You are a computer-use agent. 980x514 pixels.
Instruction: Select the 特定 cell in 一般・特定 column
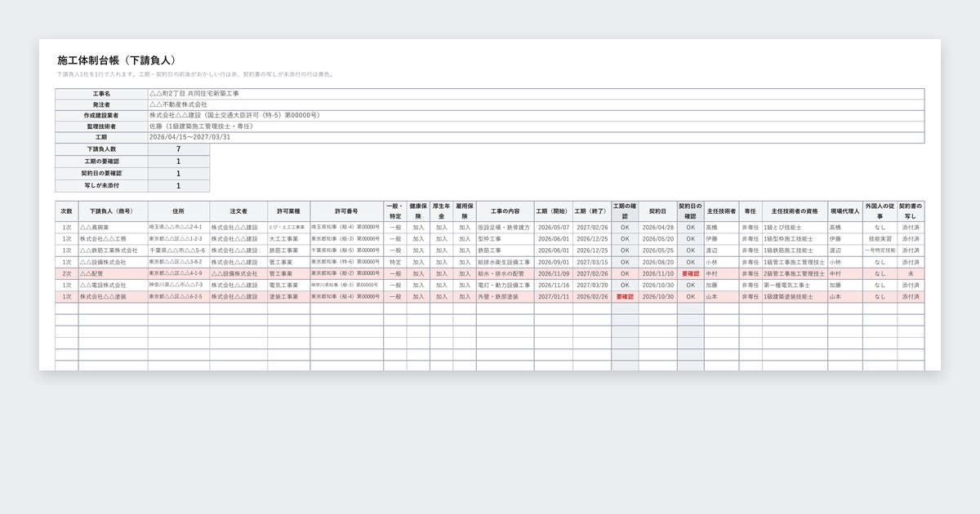(x=395, y=263)
